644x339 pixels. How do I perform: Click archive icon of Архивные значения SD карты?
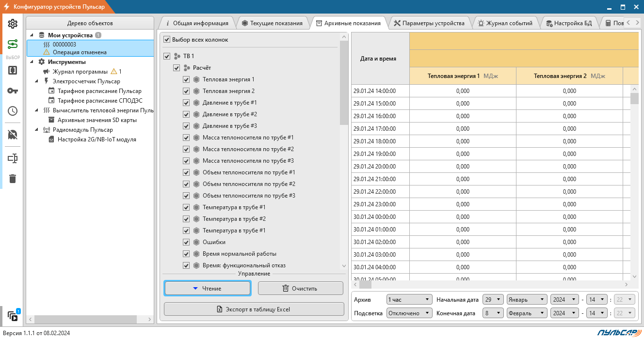(51, 120)
